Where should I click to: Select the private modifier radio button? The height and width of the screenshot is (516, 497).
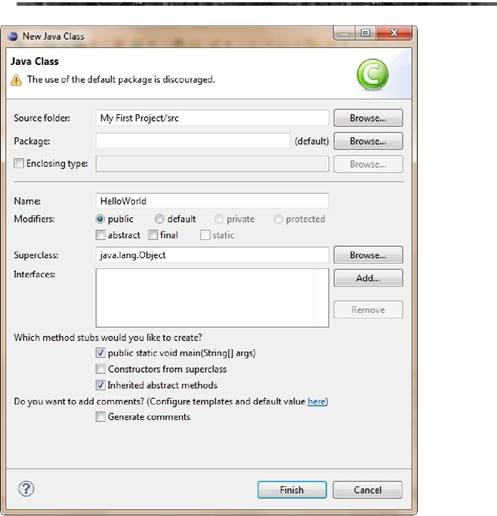click(219, 219)
